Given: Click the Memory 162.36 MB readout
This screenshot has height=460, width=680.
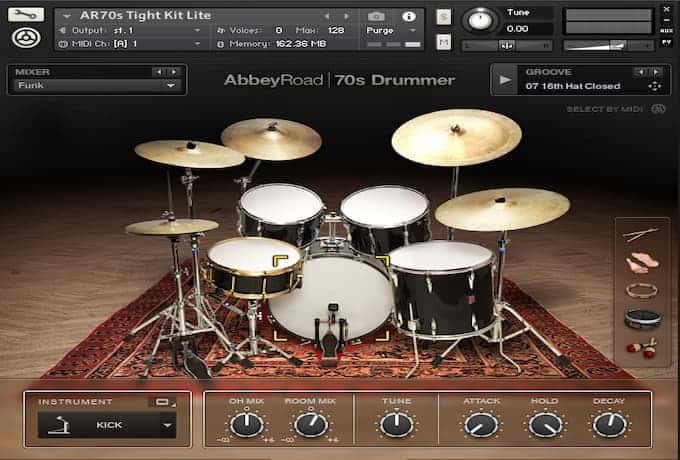Looking at the screenshot, I should 278,44.
